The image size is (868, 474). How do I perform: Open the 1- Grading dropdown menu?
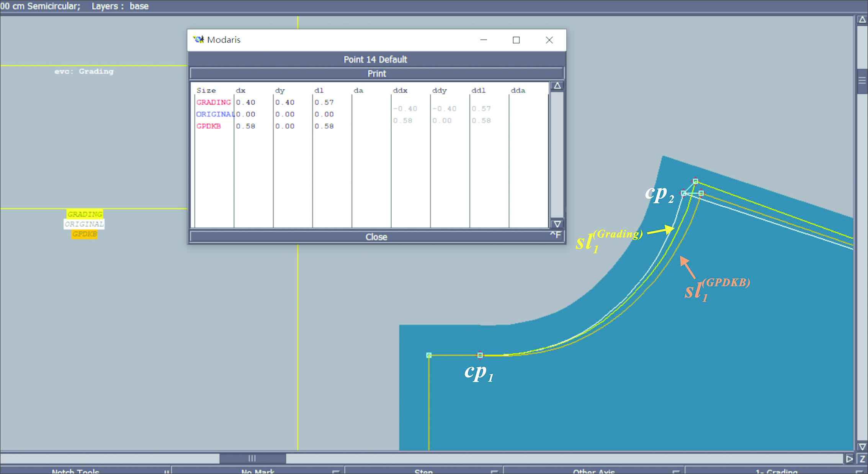(x=776, y=471)
